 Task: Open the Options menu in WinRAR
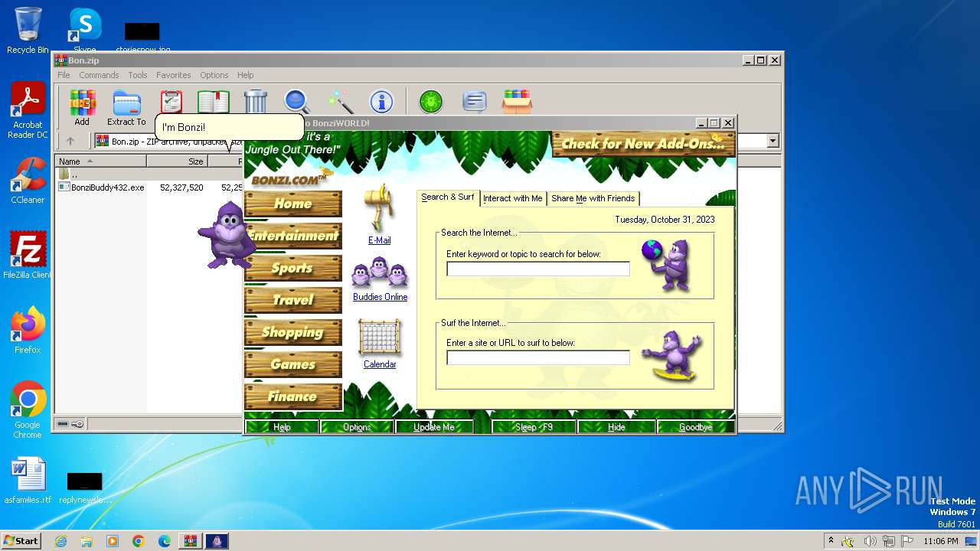[214, 75]
